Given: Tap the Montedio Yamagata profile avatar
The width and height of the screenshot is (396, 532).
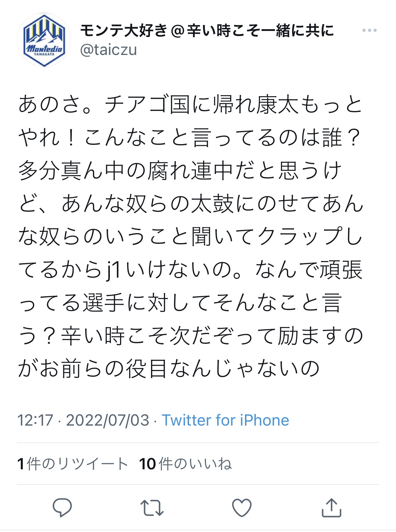Looking at the screenshot, I should click(x=44, y=40).
